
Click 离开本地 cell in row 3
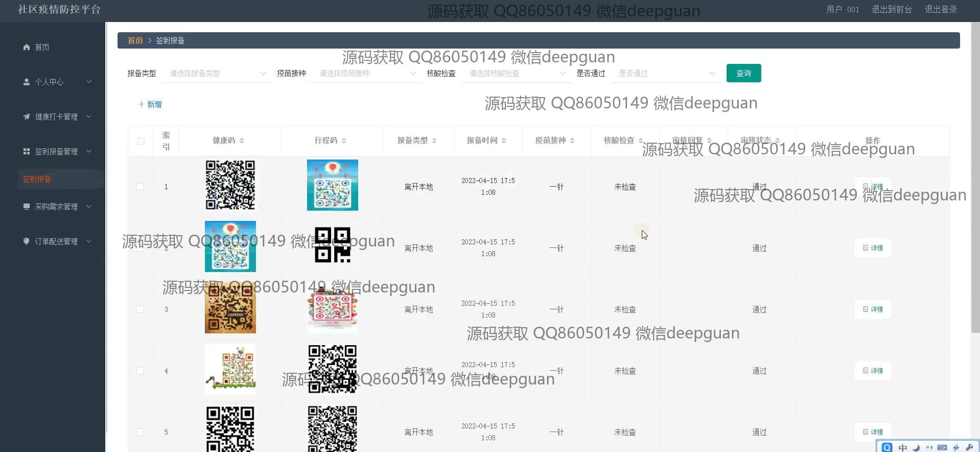click(418, 309)
